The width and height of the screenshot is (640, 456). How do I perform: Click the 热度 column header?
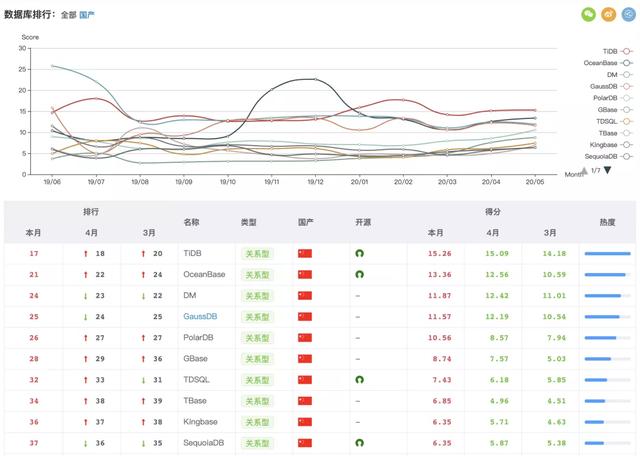[607, 222]
